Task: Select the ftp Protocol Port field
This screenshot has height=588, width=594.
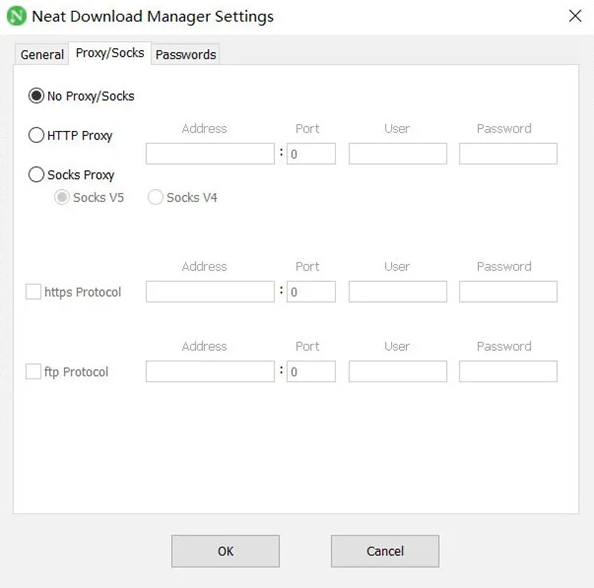Action: 311,371
